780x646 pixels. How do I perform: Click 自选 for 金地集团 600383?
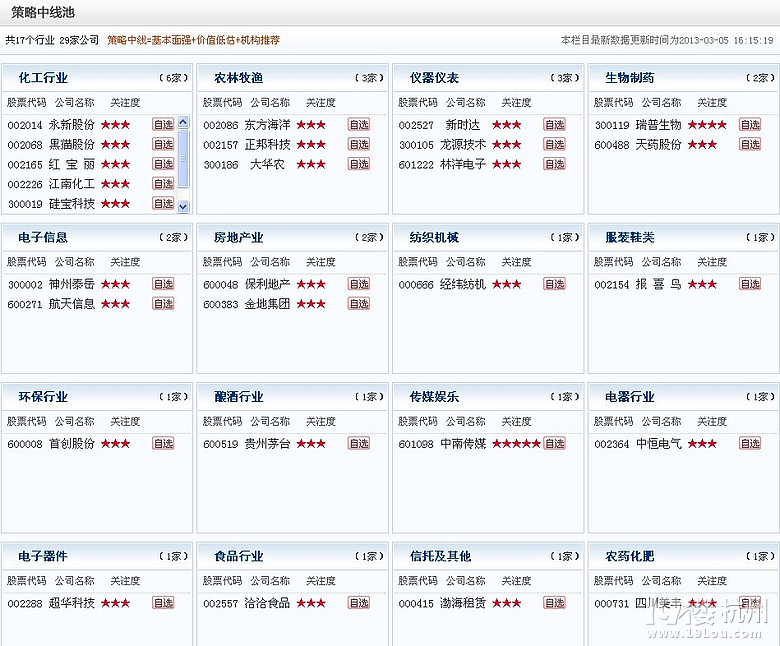pos(359,303)
